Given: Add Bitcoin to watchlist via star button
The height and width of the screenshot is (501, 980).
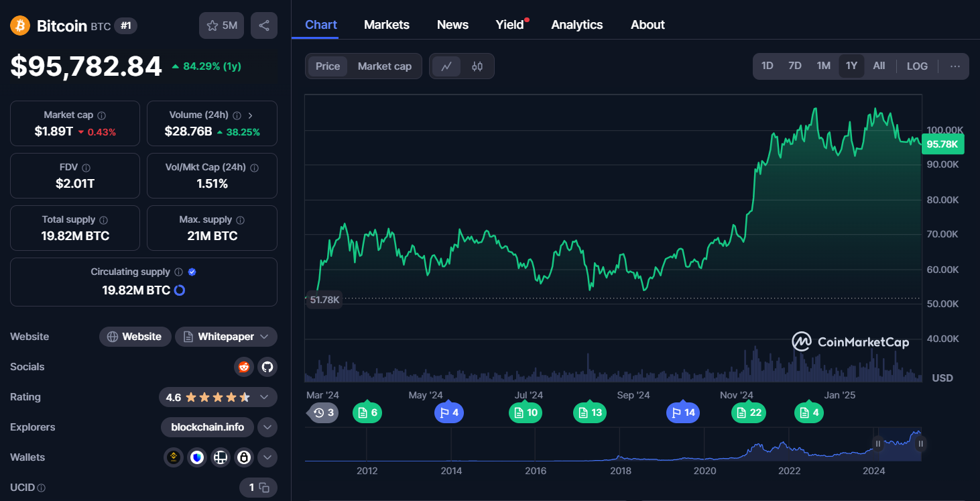Looking at the screenshot, I should click(x=222, y=25).
